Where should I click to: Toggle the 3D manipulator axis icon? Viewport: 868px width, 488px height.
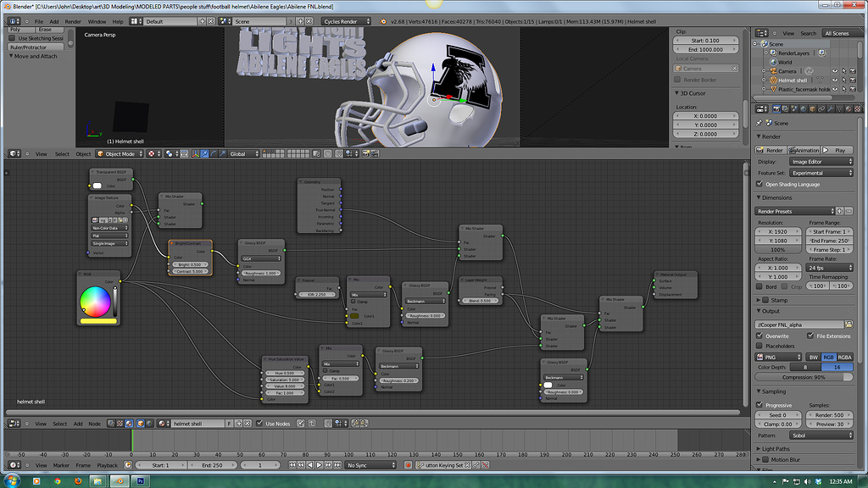pos(196,154)
